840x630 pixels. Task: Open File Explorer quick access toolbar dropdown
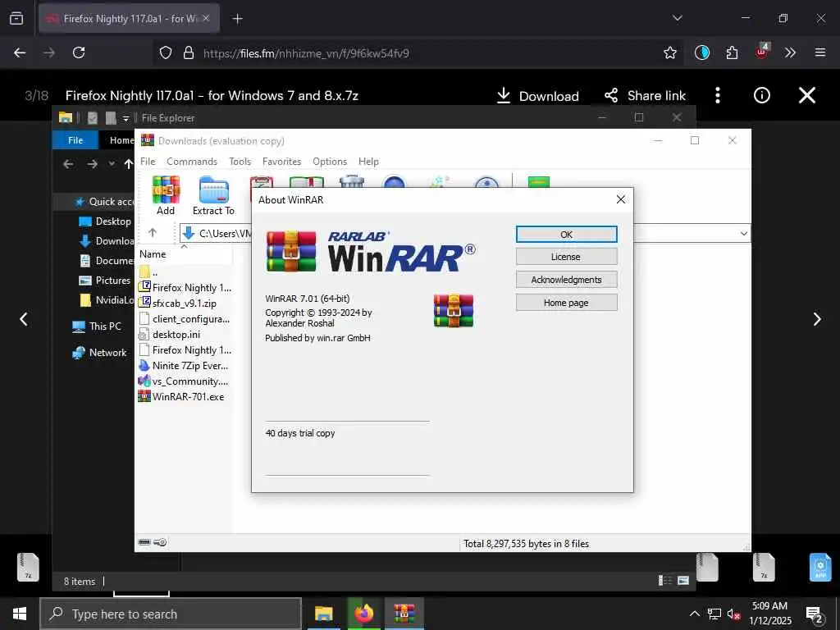pos(126,118)
